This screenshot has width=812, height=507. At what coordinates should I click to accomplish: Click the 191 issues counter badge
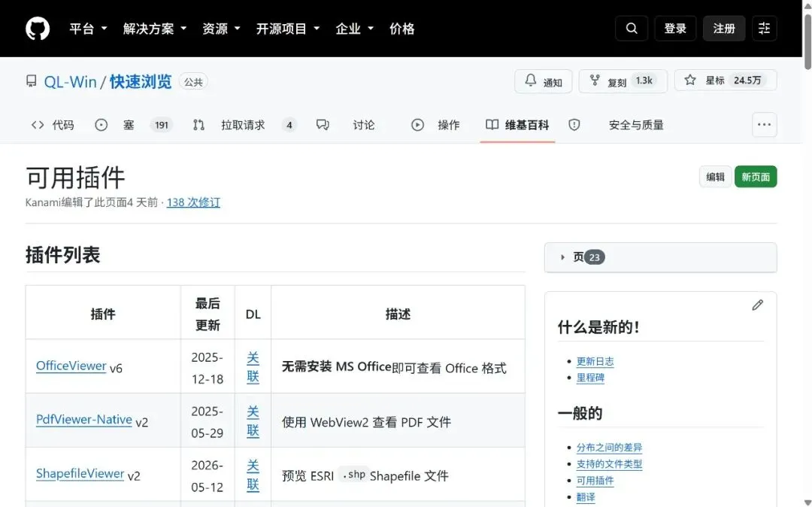(x=161, y=125)
